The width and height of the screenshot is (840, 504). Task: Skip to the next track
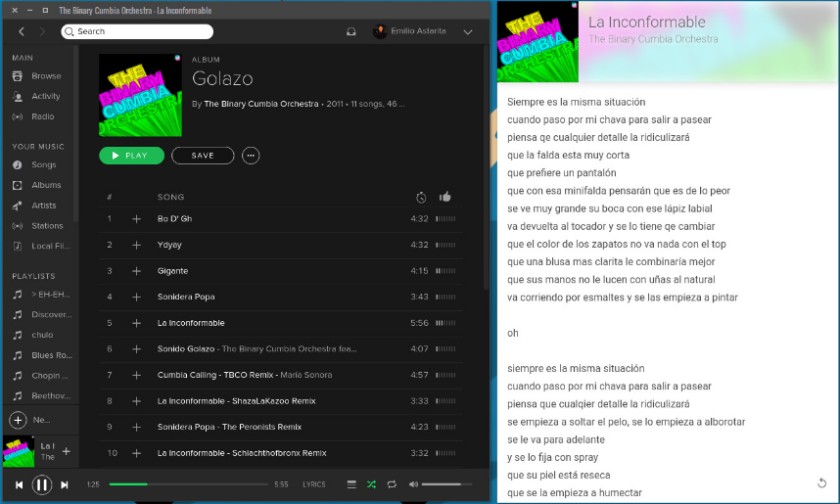click(65, 484)
